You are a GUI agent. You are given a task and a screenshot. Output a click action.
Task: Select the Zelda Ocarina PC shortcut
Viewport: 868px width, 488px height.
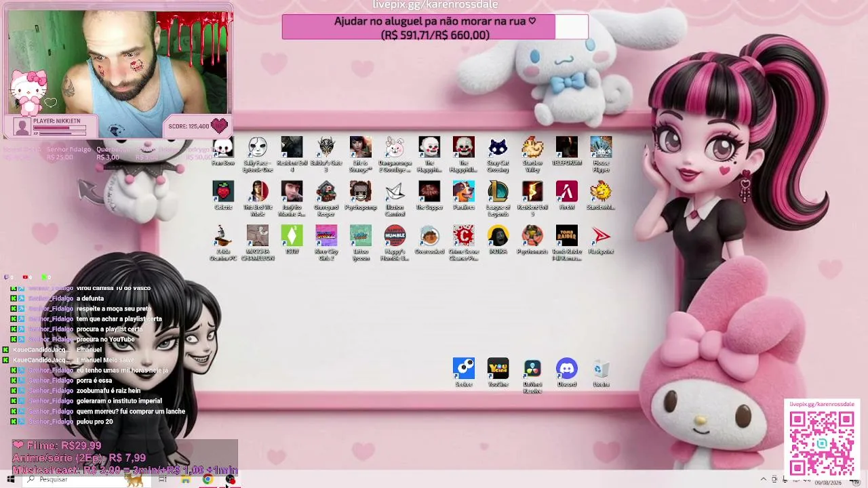click(x=223, y=243)
